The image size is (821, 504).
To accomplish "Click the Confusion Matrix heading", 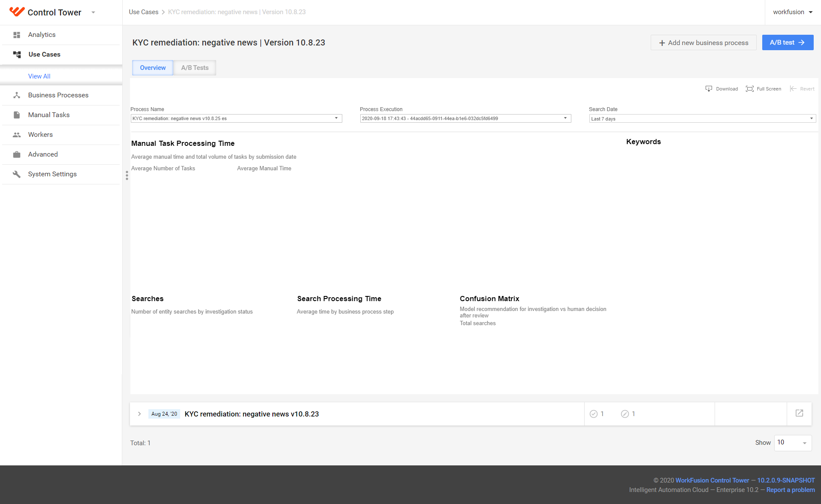I will (489, 299).
